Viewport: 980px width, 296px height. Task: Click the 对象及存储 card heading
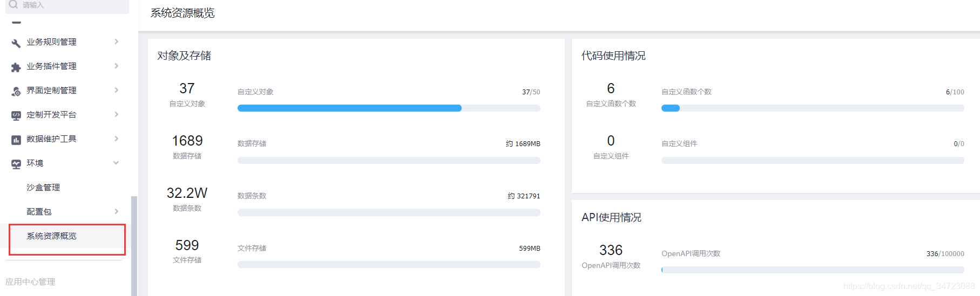[x=184, y=56]
